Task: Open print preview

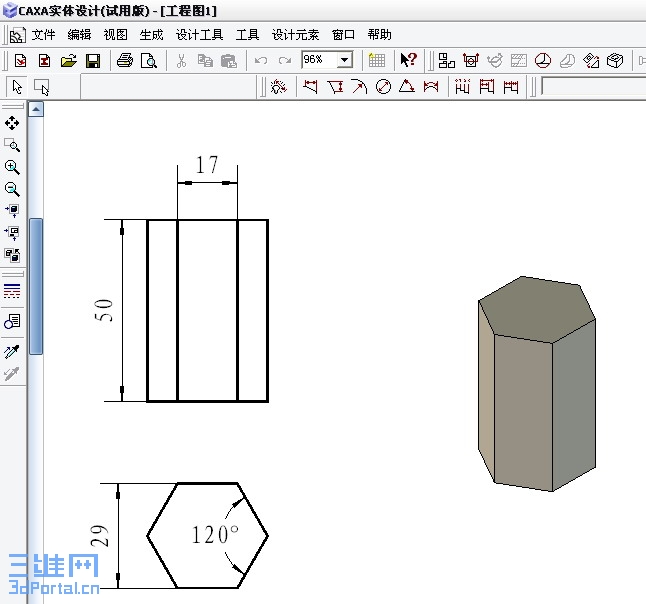Action: click(148, 61)
